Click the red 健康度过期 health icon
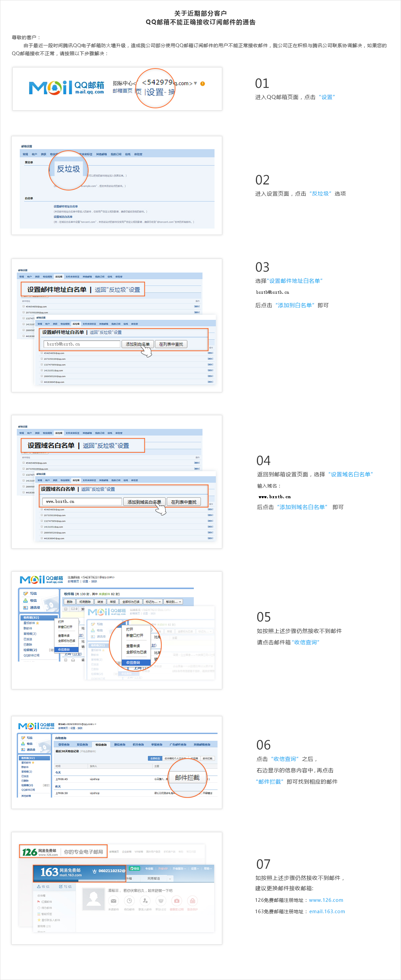The image size is (401, 980). coord(176,900)
